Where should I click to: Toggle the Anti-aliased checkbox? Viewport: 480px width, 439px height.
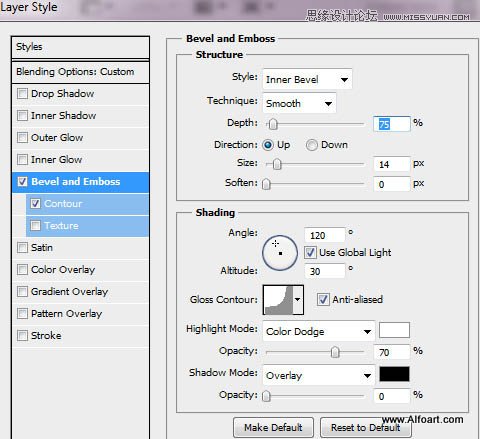[323, 299]
